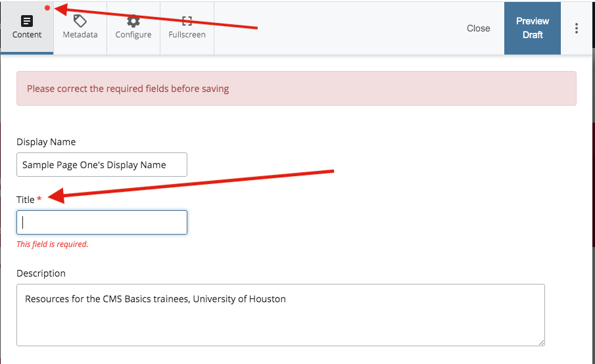The width and height of the screenshot is (595, 364).
Task: Click the 'This field is required.' message
Action: tap(53, 244)
